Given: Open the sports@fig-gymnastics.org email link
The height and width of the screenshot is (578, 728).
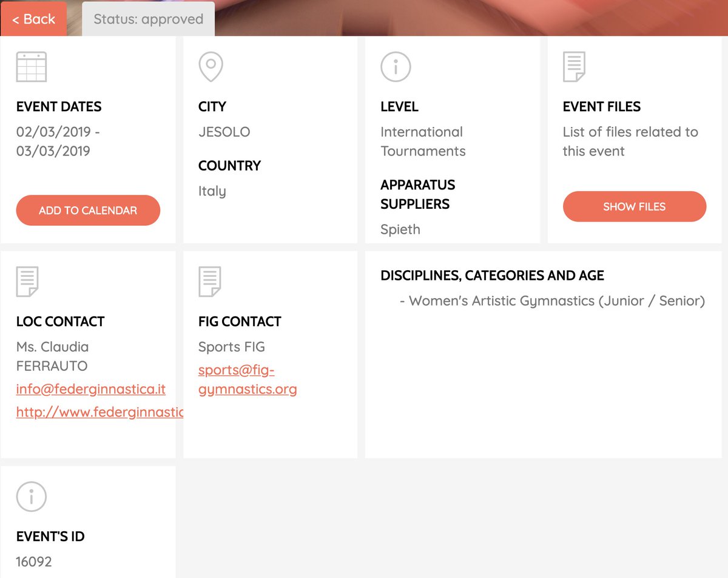Looking at the screenshot, I should pos(248,379).
